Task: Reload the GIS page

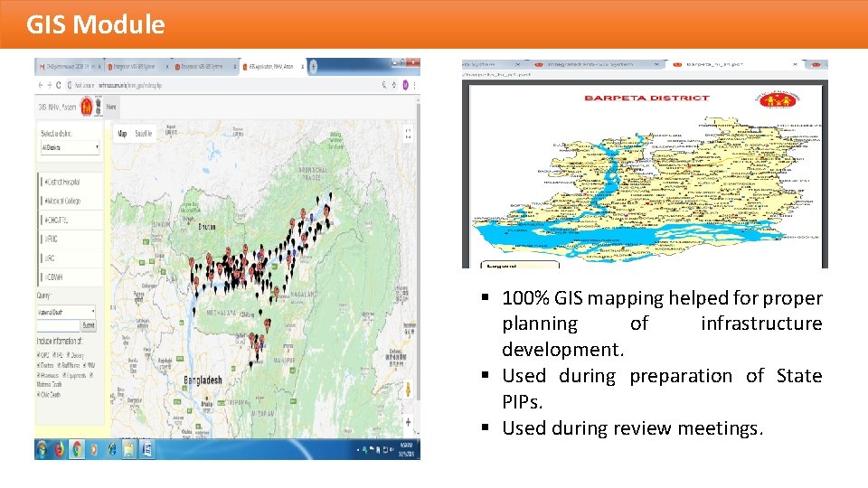Action: [x=59, y=85]
